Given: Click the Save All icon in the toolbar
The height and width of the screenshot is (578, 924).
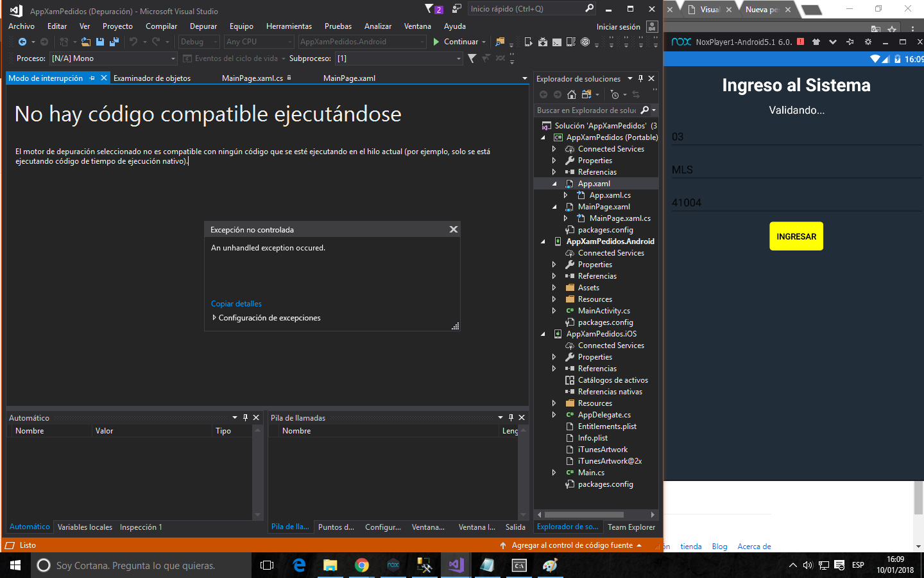Looking at the screenshot, I should pyautogui.click(x=114, y=41).
